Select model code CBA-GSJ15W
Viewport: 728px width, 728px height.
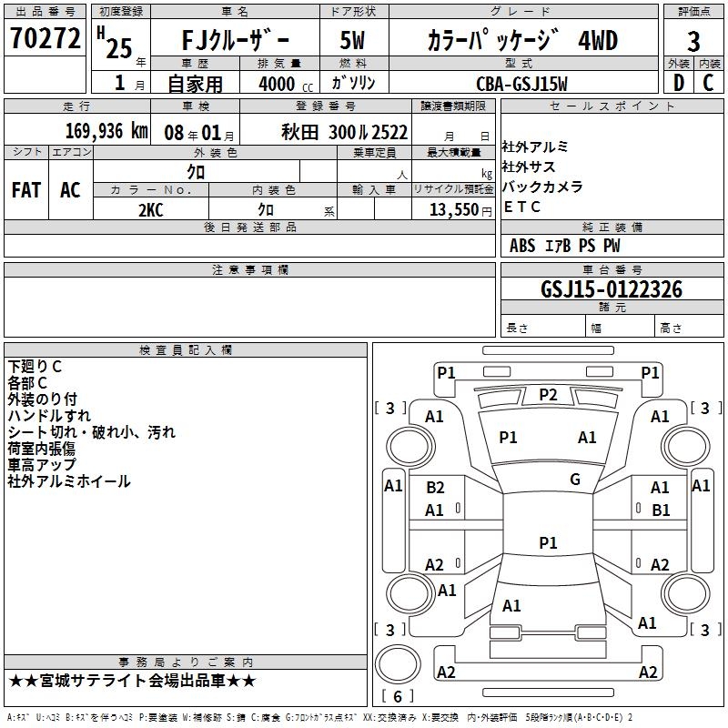(521, 84)
